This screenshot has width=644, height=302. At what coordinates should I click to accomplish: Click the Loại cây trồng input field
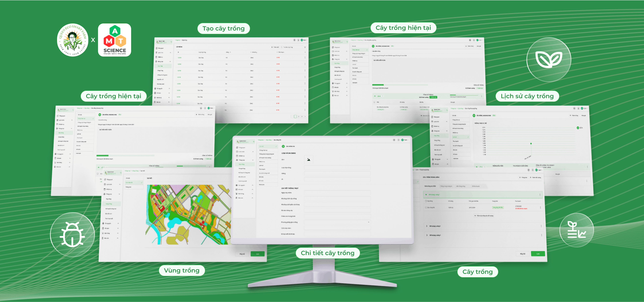pos(337,168)
